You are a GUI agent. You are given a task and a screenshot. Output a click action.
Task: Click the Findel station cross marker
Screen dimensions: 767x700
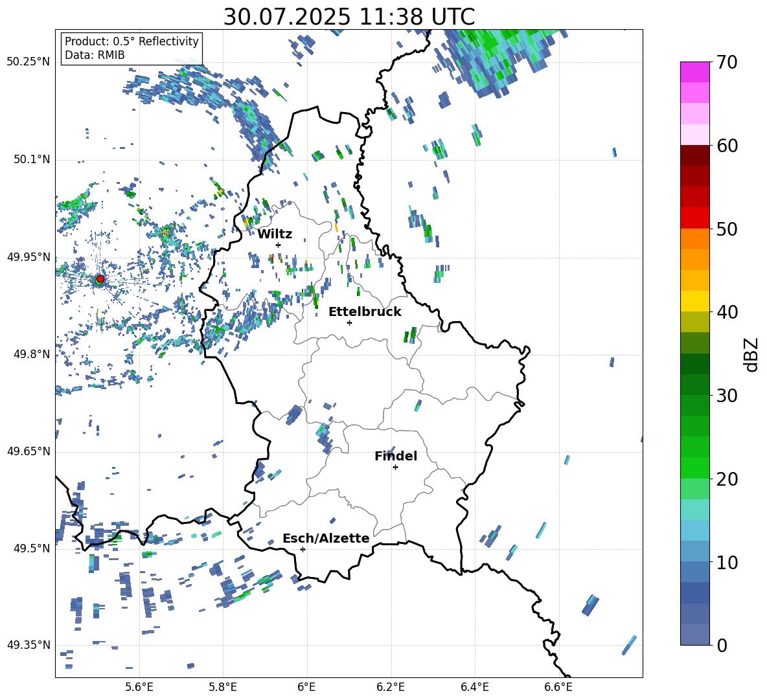(395, 468)
